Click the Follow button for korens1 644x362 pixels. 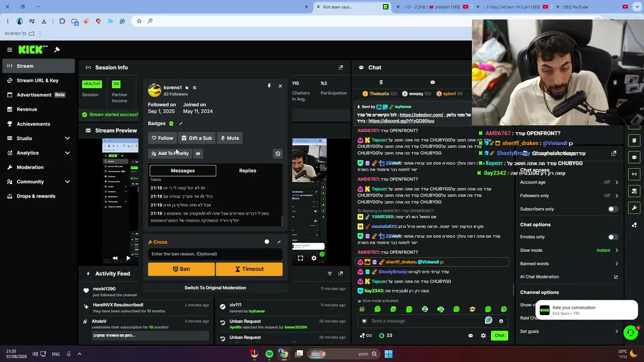click(x=162, y=138)
